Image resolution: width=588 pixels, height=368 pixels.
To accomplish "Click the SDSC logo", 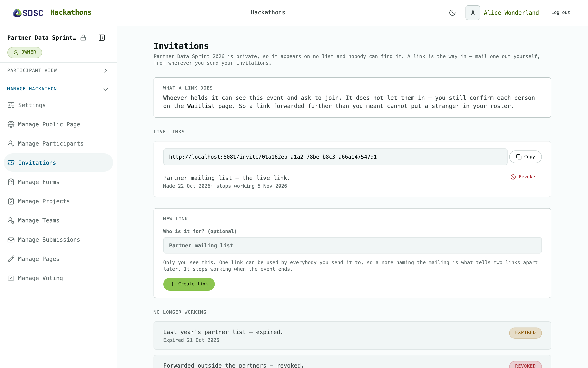I will pos(28,13).
